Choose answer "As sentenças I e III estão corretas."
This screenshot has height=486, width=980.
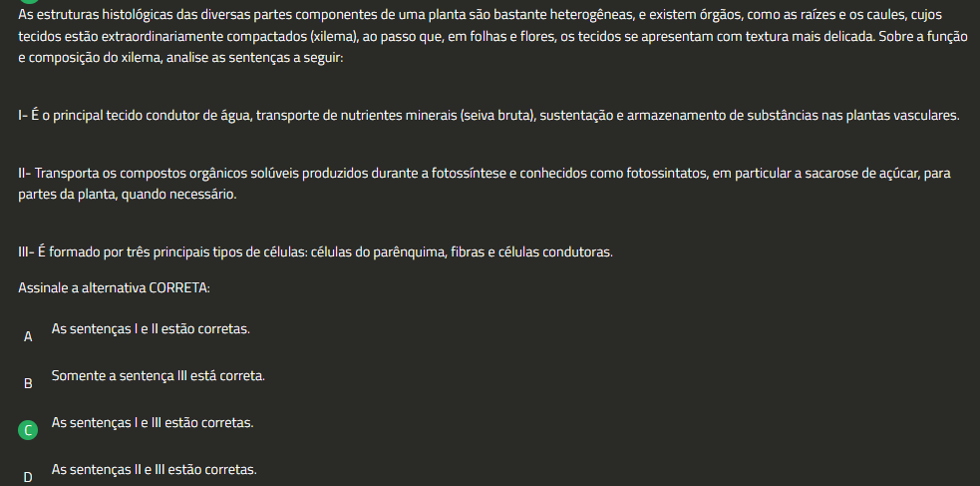click(153, 422)
